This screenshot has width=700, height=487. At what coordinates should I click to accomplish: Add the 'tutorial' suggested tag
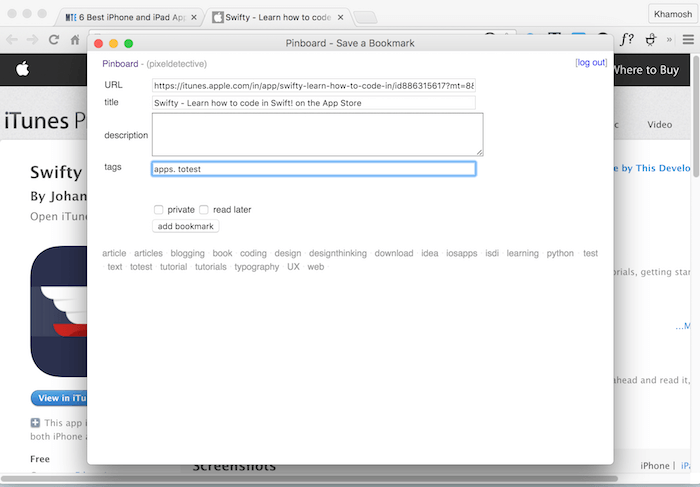(174, 266)
